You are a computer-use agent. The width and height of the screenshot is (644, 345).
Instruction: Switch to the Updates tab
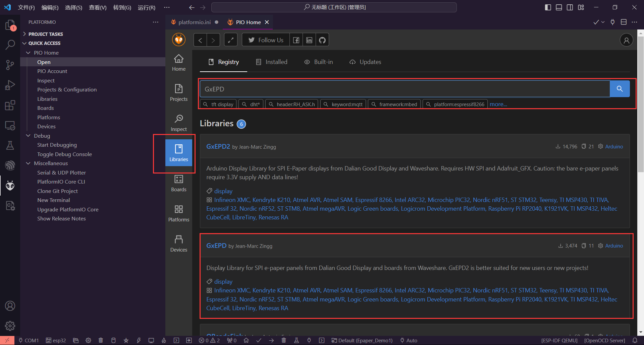pyautogui.click(x=365, y=62)
